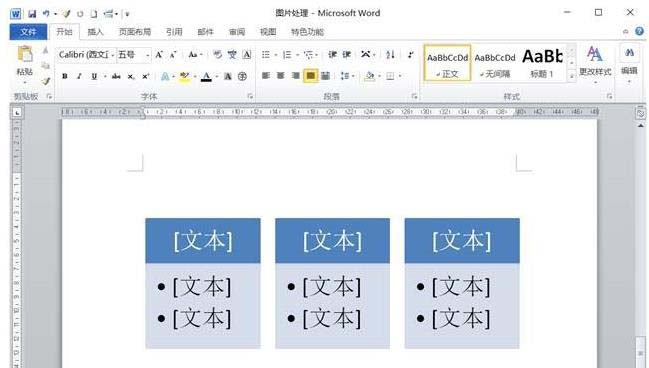Minimize the ribbon with the caret icon
649x368 pixels.
(x=625, y=31)
